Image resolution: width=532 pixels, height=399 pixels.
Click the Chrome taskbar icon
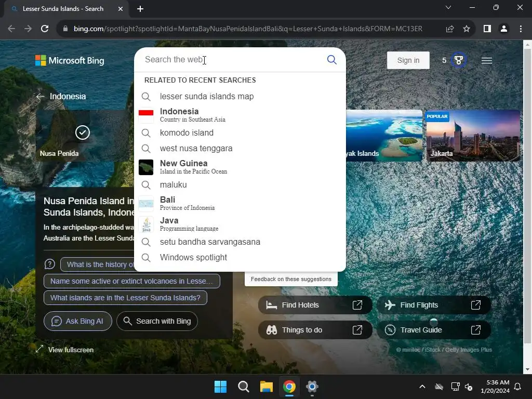tap(289, 387)
